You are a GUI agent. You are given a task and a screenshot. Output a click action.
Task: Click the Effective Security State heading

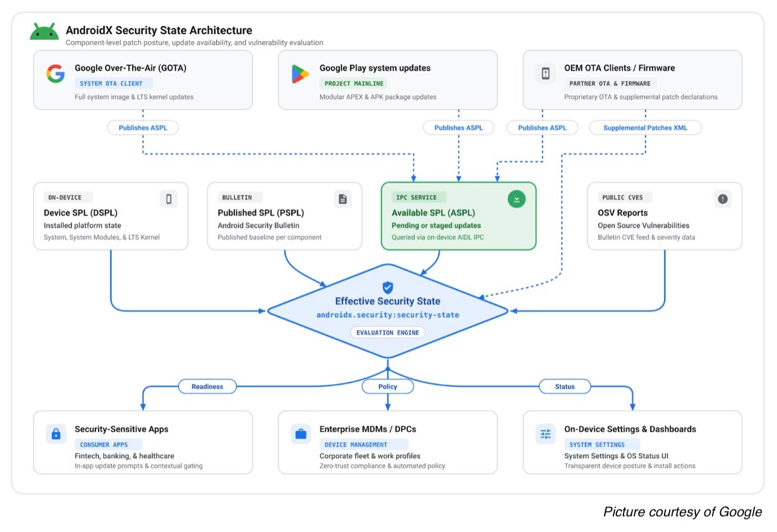(388, 301)
